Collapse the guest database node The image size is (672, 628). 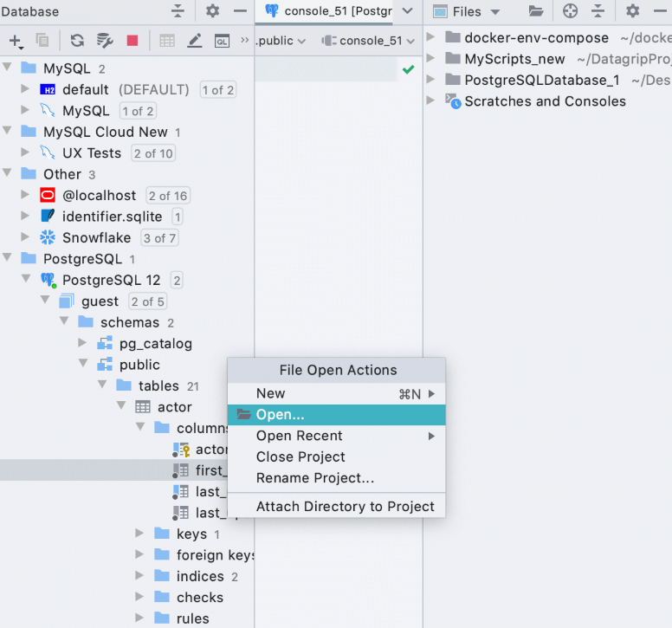(x=45, y=300)
